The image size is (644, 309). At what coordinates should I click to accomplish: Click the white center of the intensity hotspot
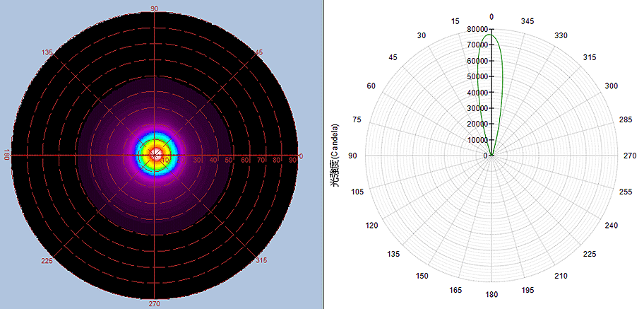pyautogui.click(x=155, y=153)
